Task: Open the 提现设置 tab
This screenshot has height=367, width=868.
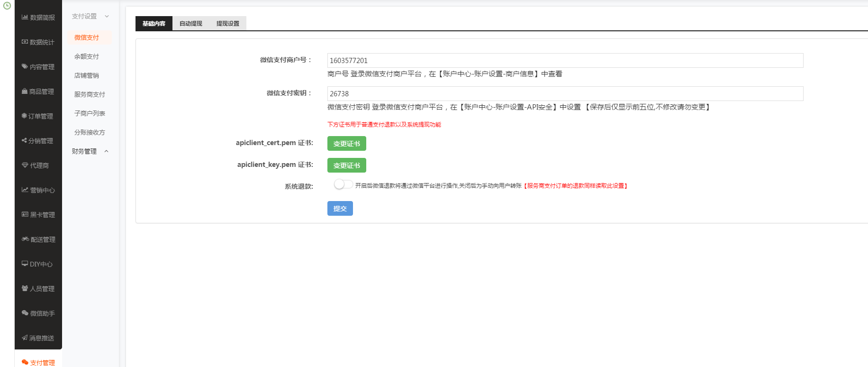Action: 228,23
